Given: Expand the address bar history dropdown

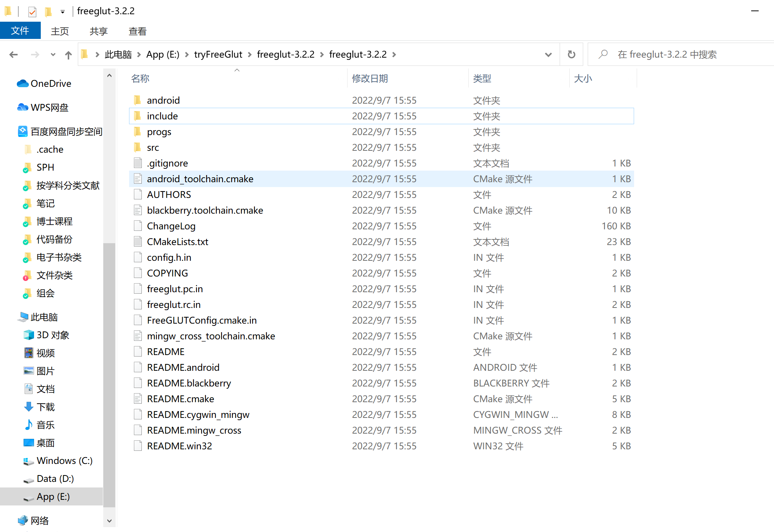Looking at the screenshot, I should click(x=548, y=55).
